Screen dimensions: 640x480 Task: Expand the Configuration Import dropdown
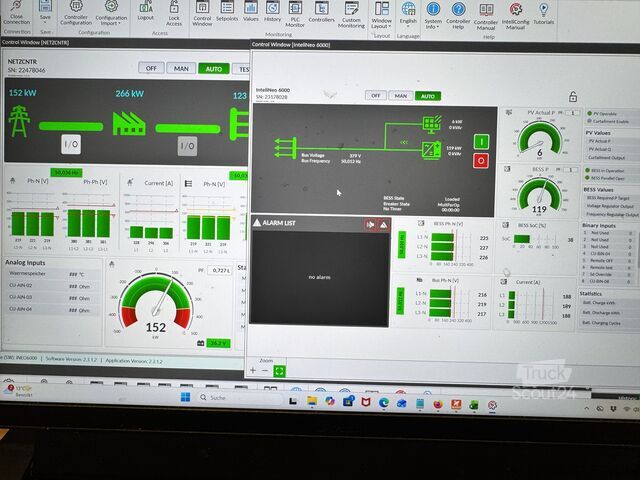pyautogui.click(x=111, y=13)
